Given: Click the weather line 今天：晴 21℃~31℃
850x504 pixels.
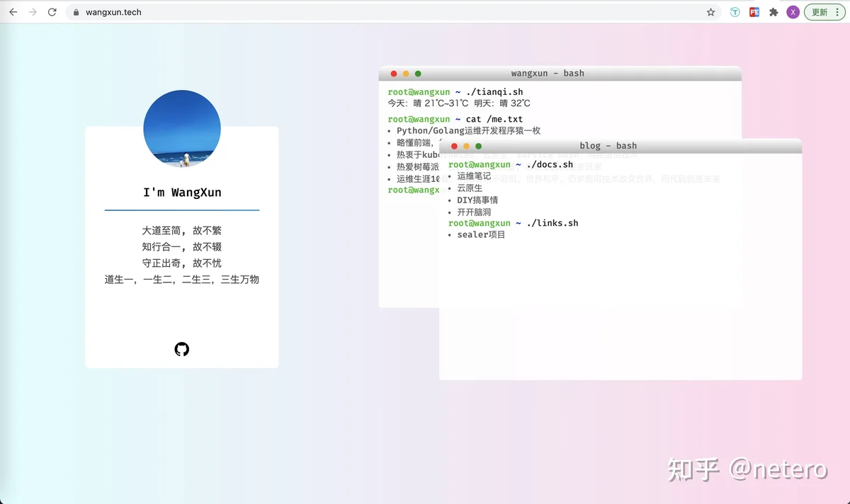Looking at the screenshot, I should [428, 103].
